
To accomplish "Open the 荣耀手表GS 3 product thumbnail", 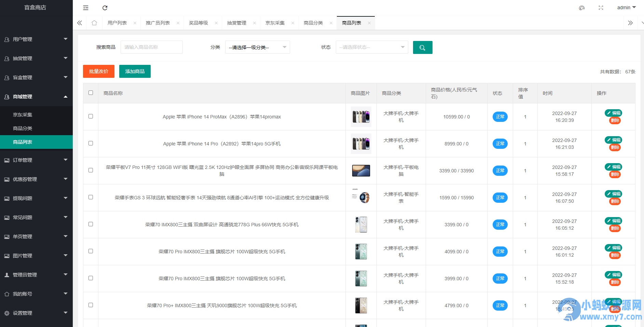I will (x=361, y=198).
